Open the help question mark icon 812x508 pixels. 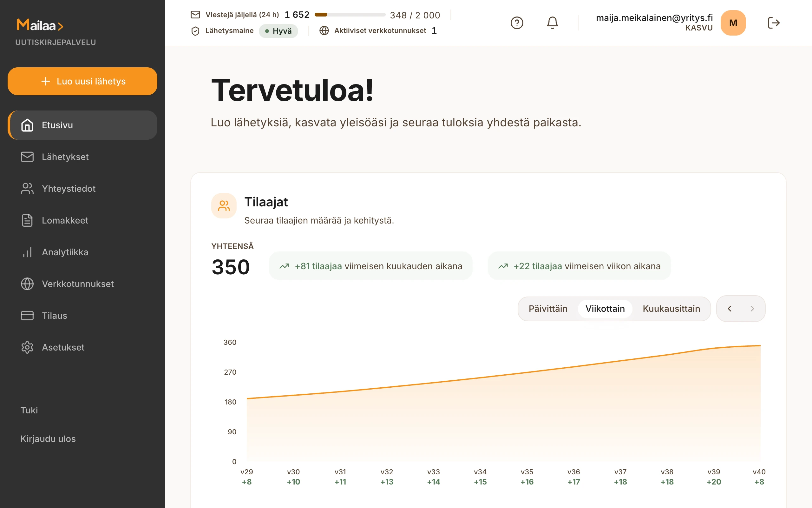click(x=517, y=23)
